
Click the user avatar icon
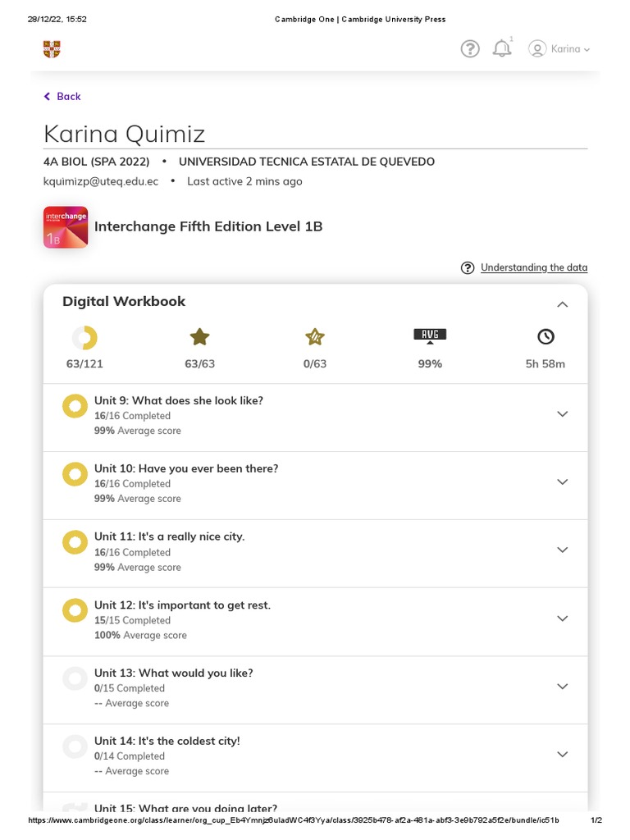537,49
